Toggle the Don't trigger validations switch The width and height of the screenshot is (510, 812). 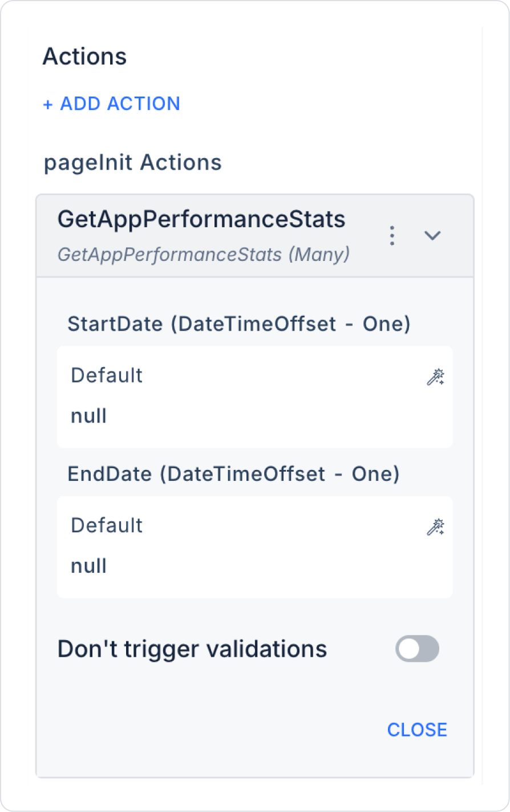417,649
